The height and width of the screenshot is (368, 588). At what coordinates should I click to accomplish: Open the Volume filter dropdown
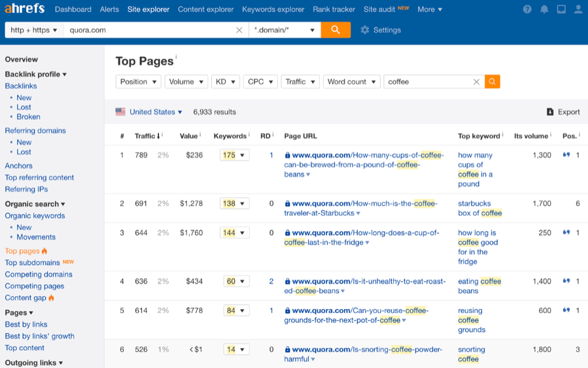coord(186,82)
